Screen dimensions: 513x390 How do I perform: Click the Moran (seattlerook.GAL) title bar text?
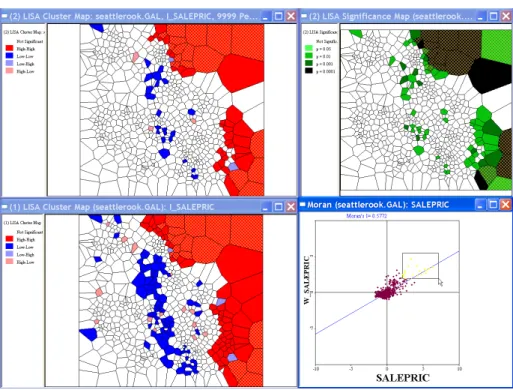[378, 204]
